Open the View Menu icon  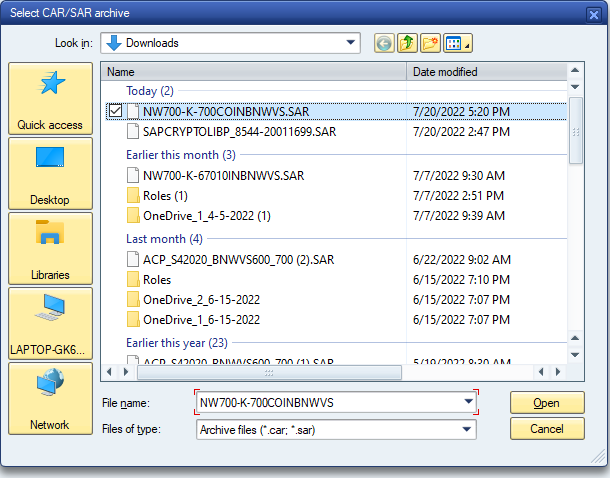click(x=457, y=43)
